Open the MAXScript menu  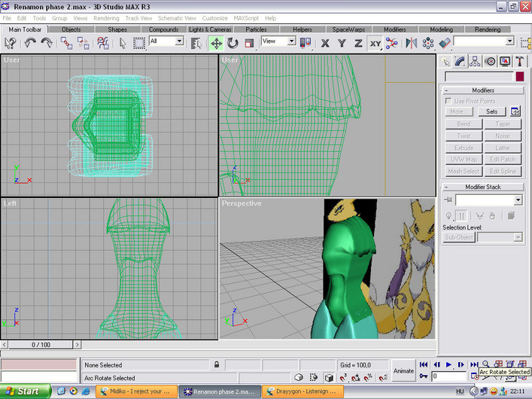tap(246, 18)
